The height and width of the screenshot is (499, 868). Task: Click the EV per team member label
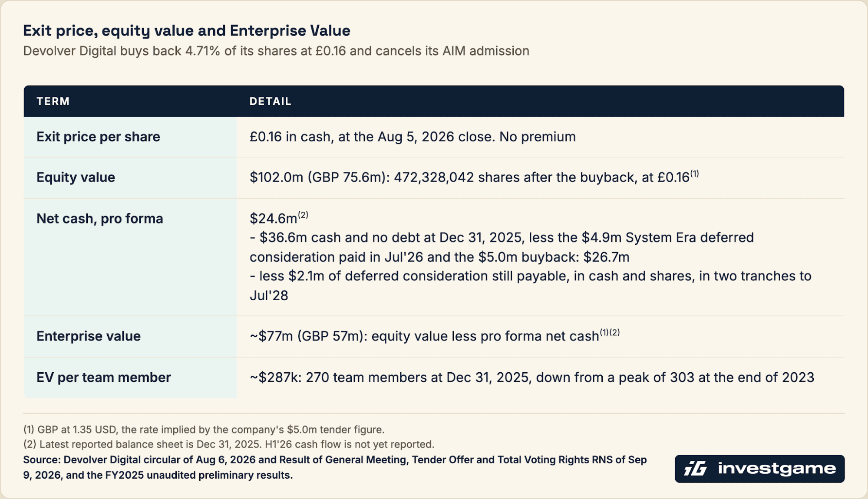[104, 378]
